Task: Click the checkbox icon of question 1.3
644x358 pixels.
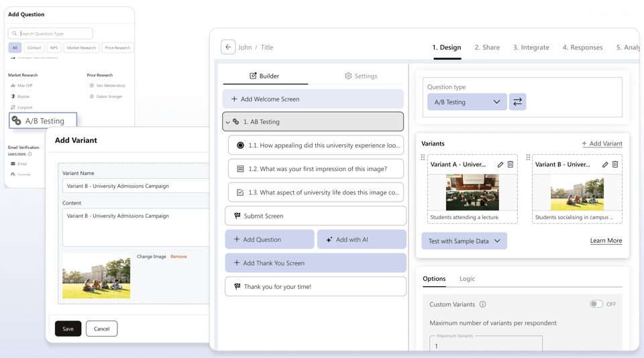Action: pyautogui.click(x=240, y=192)
